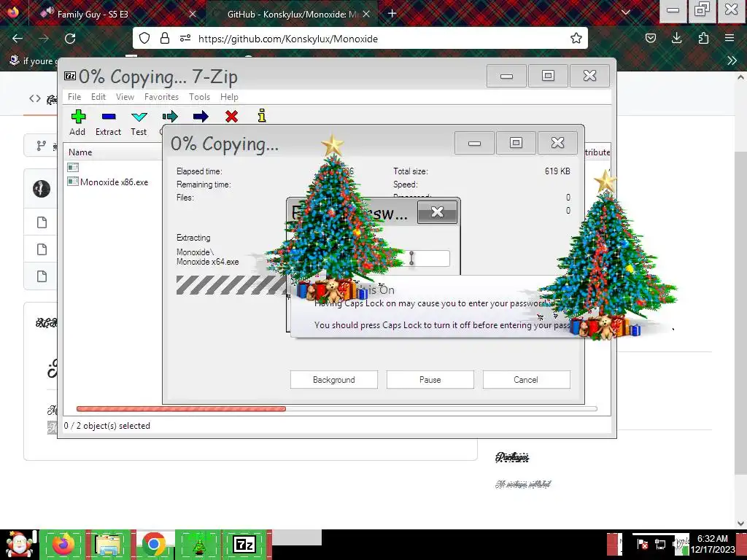
Task: Open the View menu in 7-Zip
Action: (x=125, y=97)
